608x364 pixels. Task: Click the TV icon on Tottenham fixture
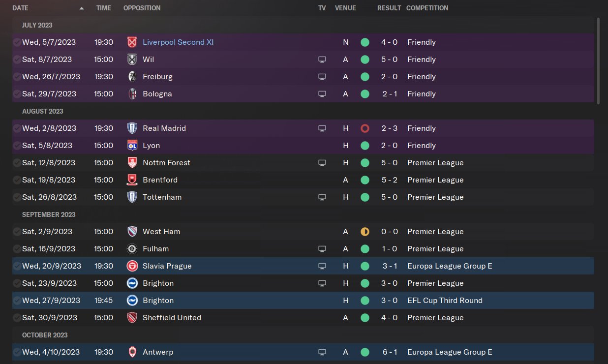coord(322,197)
